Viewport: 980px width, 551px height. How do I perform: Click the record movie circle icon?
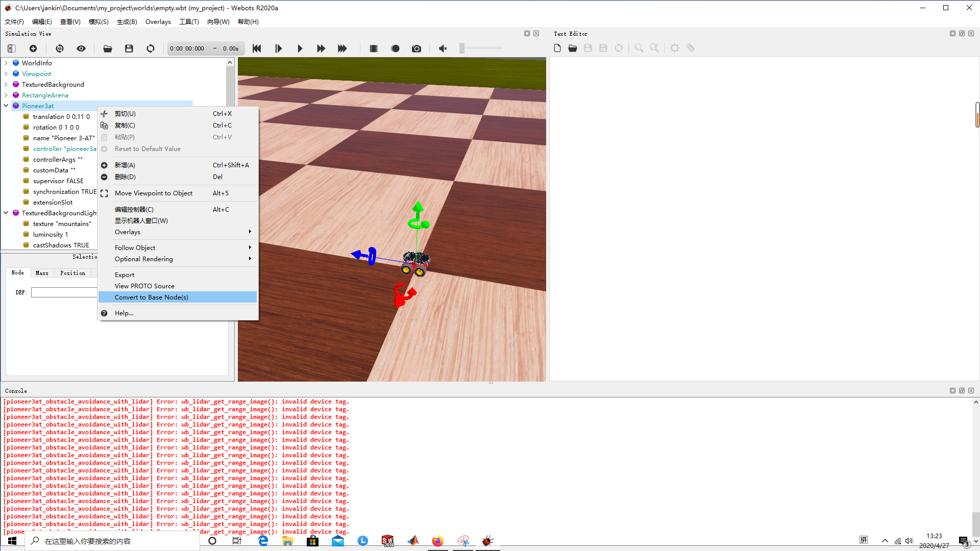pyautogui.click(x=395, y=48)
